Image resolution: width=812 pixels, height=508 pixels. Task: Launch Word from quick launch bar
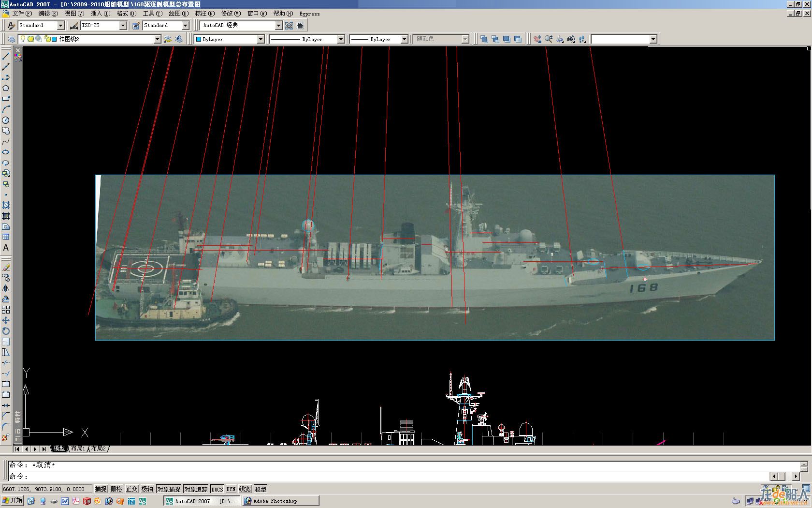[65, 501]
